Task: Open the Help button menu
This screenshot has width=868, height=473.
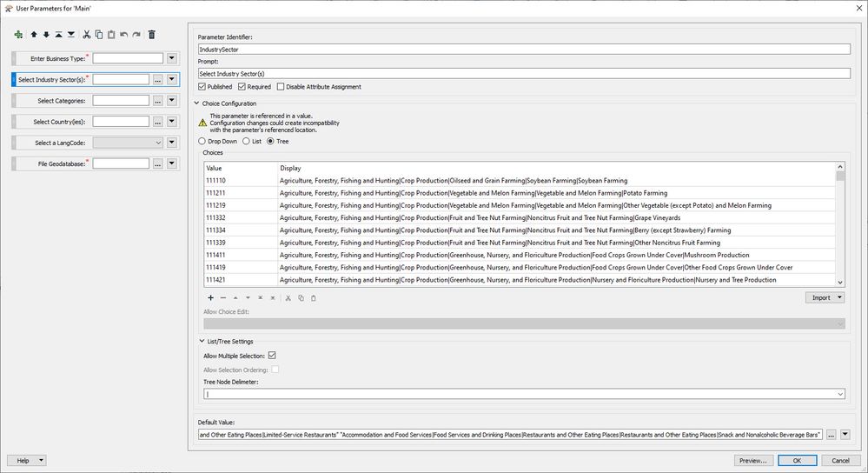Action: (x=27, y=460)
